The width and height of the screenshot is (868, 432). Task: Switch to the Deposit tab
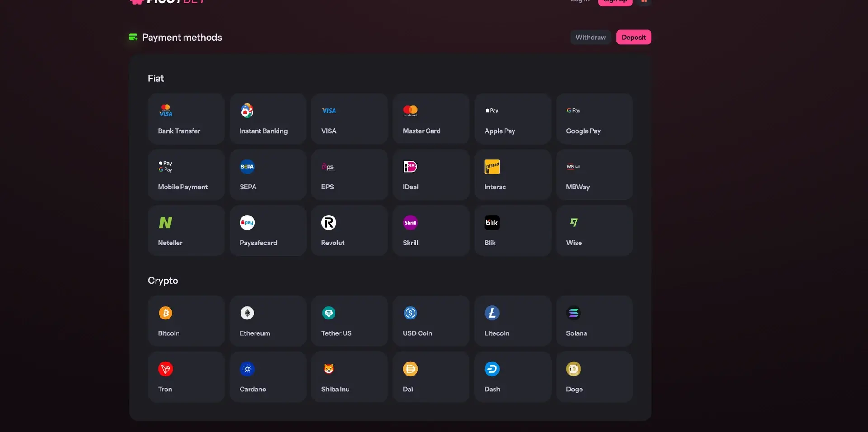633,37
